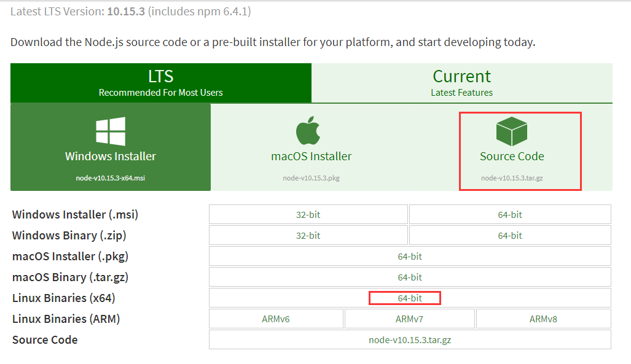631x364 pixels.
Task: Click the "macOS Binary (.tar.gz)" row label
Action: pyautogui.click(x=71, y=277)
